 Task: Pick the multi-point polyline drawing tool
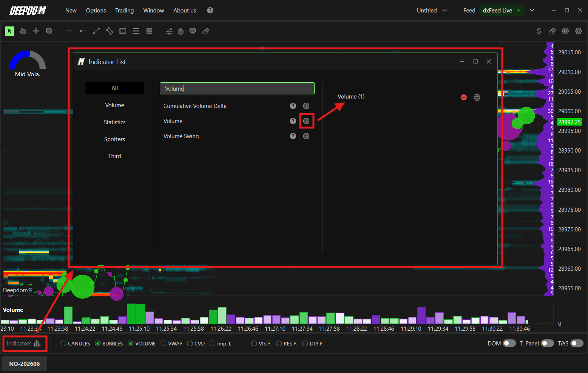pos(110,31)
